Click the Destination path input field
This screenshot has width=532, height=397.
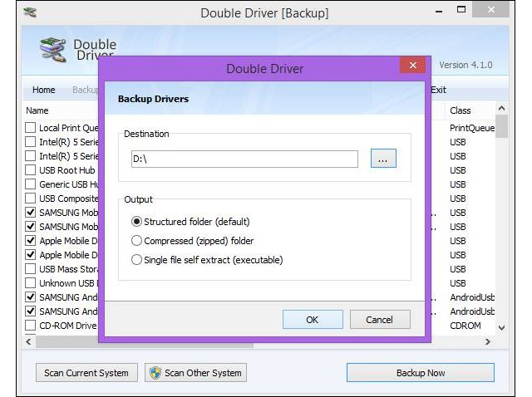point(244,159)
